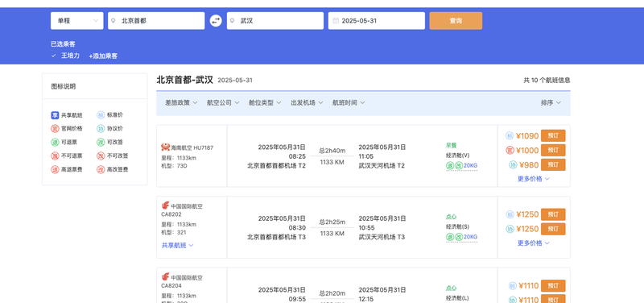Book the ¥980 agreement fare on HU7187

tap(553, 165)
